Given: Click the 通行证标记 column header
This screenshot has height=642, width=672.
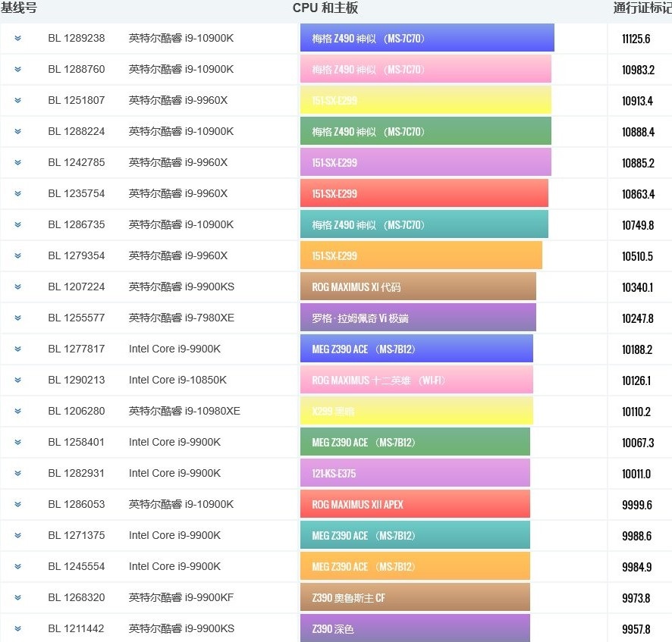Looking at the screenshot, I should point(642,8).
